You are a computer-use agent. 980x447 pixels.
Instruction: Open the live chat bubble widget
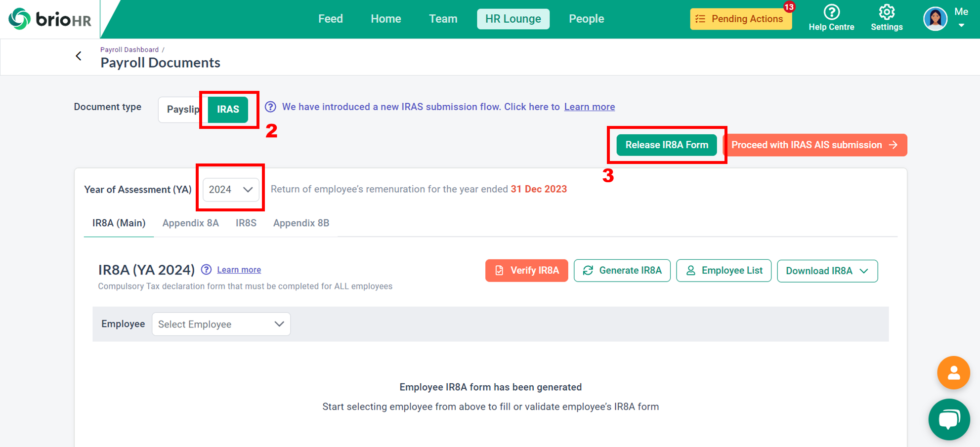(x=949, y=419)
